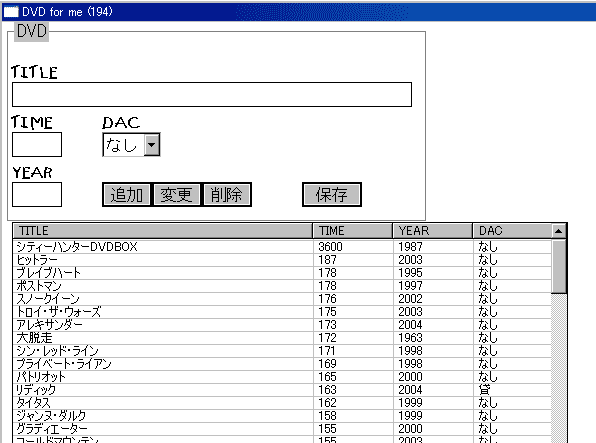Click TIME value 187
This screenshot has width=596, height=443.
click(327, 260)
